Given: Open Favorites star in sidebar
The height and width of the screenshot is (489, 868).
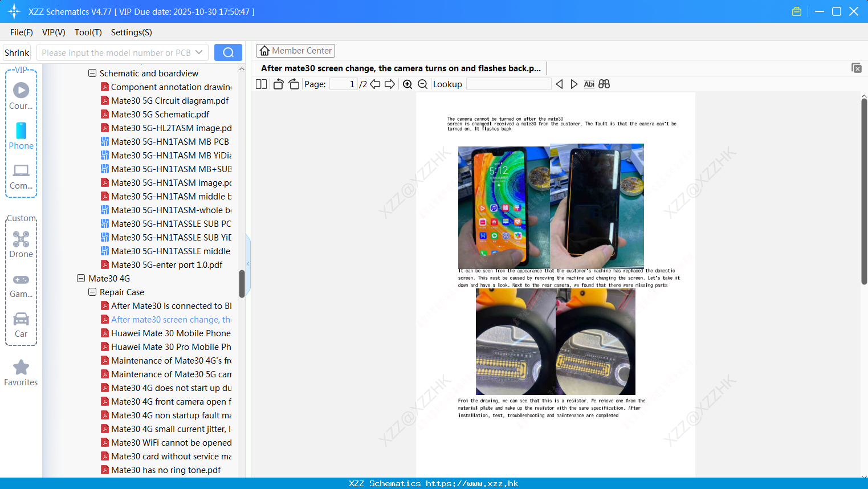Looking at the screenshot, I should tap(21, 373).
